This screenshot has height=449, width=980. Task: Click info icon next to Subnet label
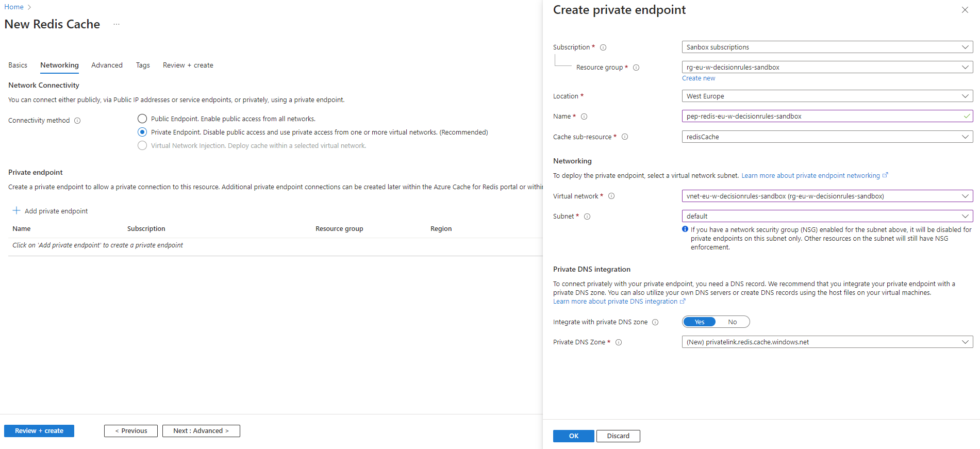[x=587, y=217]
